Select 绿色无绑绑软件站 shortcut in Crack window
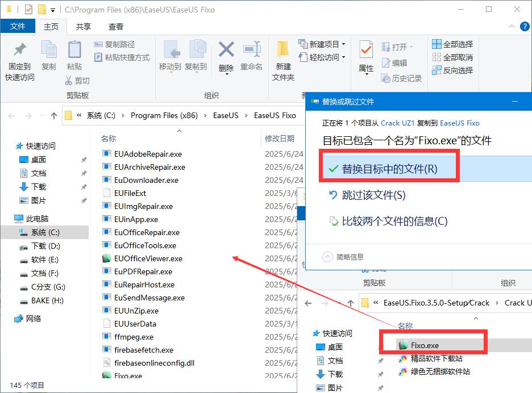Viewport: 532px width, 393px height. (434, 371)
